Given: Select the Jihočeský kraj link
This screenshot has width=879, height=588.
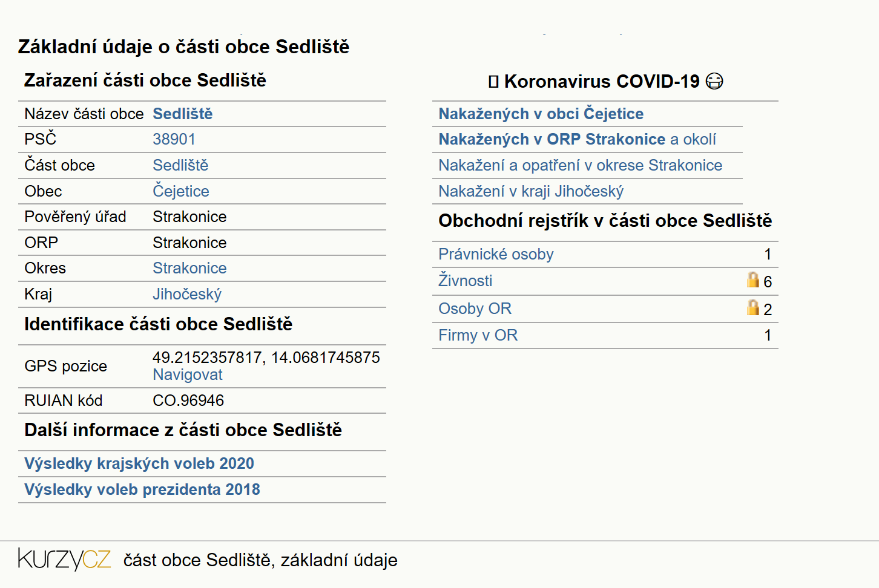Looking at the screenshot, I should click(x=186, y=294).
